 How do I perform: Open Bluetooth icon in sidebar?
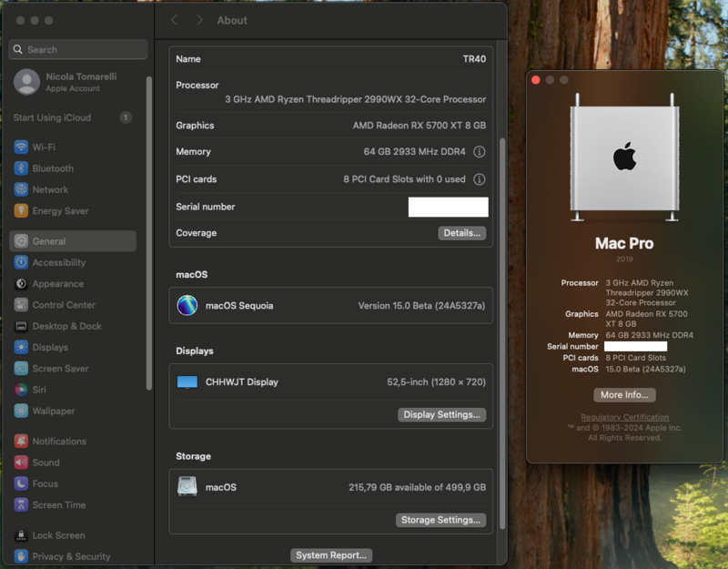(x=21, y=168)
